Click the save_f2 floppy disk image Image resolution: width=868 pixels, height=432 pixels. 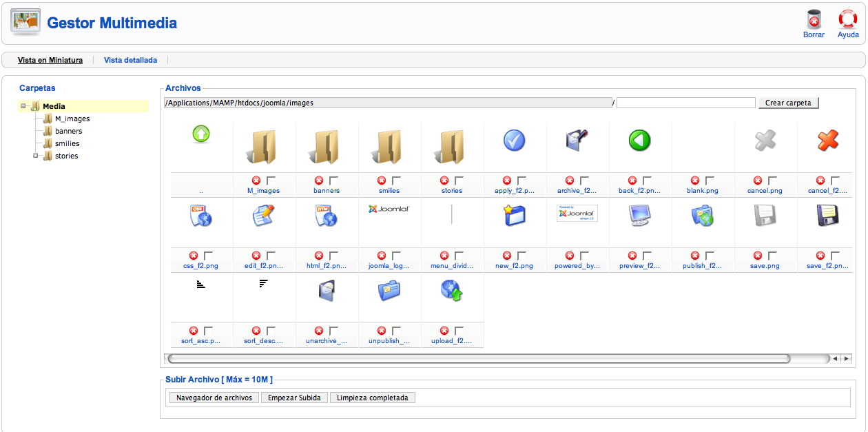[x=827, y=216]
